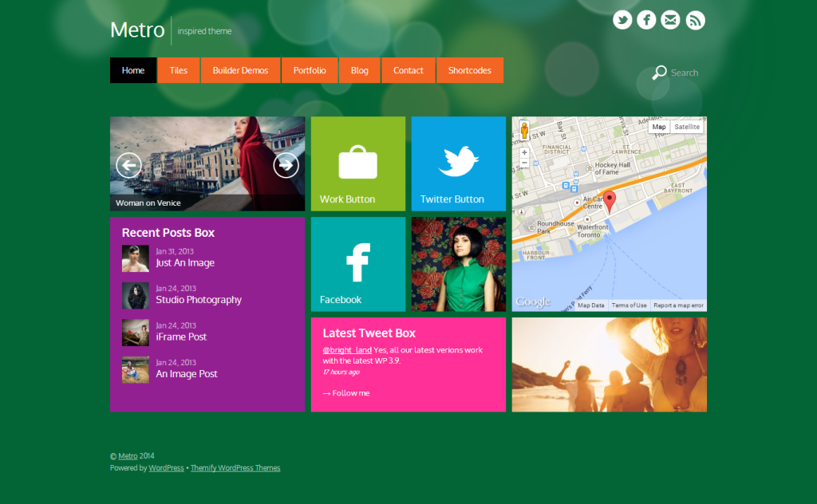Open the beach sunset image tile
This screenshot has height=504, width=817.
pyautogui.click(x=609, y=364)
